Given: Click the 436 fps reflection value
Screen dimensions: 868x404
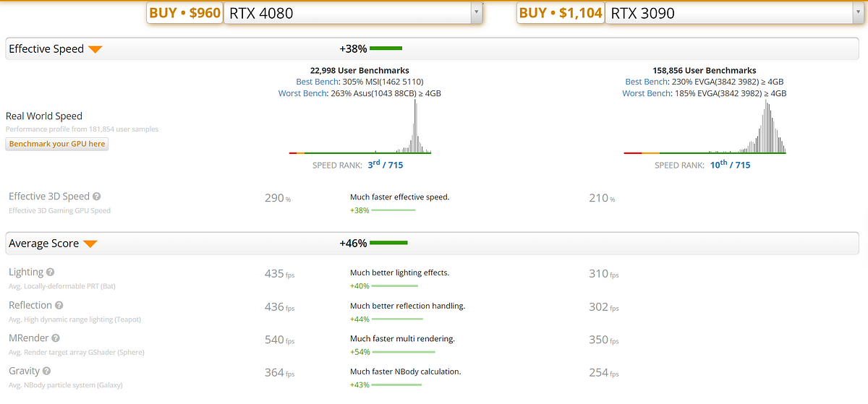Looking at the screenshot, I should [279, 307].
